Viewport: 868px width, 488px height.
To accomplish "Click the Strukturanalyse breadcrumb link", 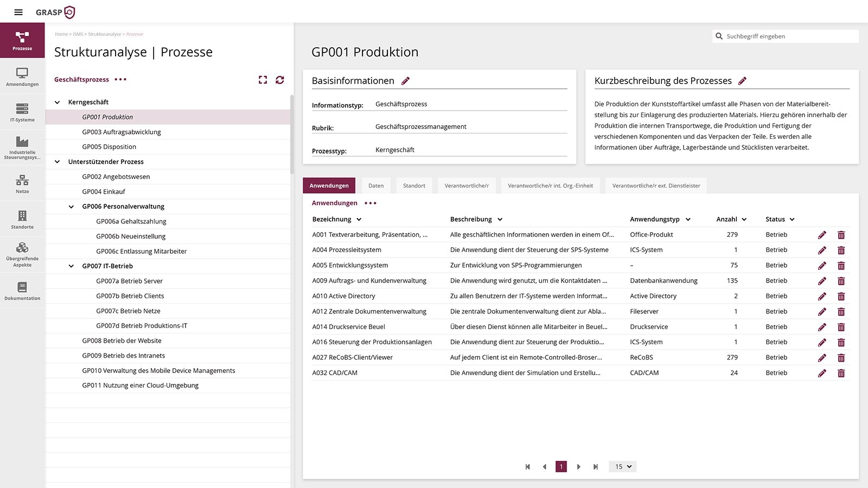I will 105,34.
